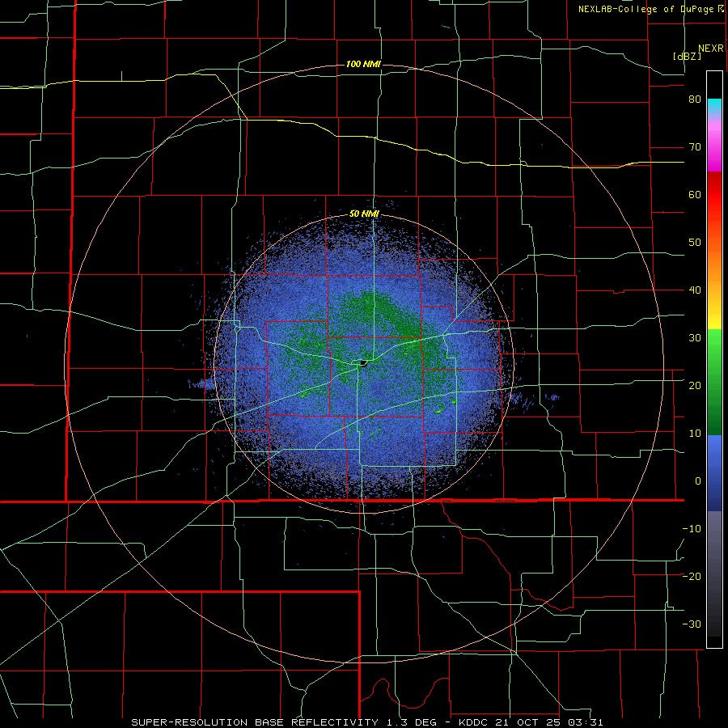Click the dBZ unit label

tap(687, 56)
